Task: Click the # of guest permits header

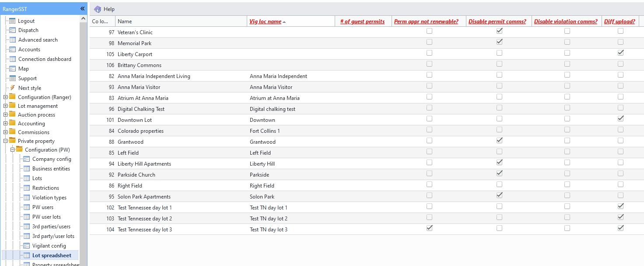Action: pyautogui.click(x=362, y=21)
